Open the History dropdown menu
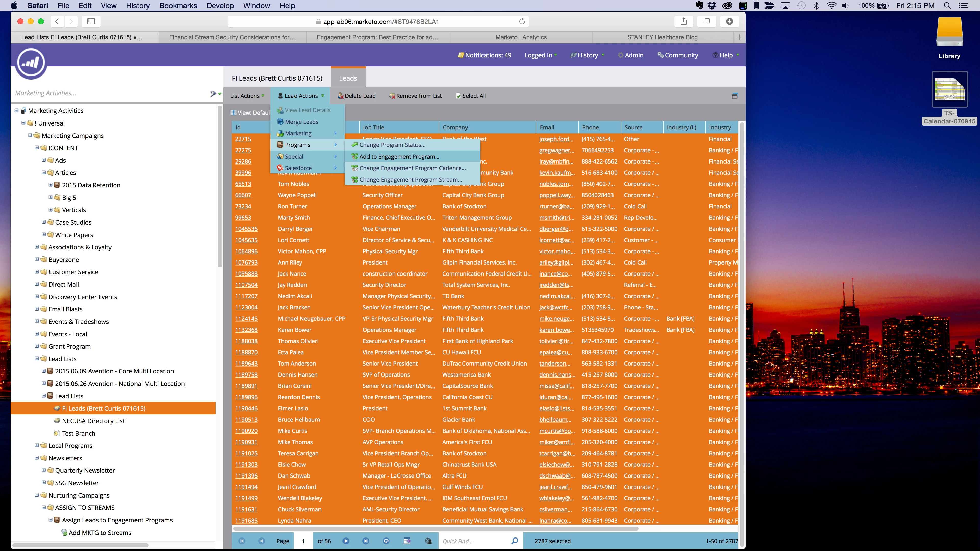The width and height of the screenshot is (980, 551). (587, 55)
